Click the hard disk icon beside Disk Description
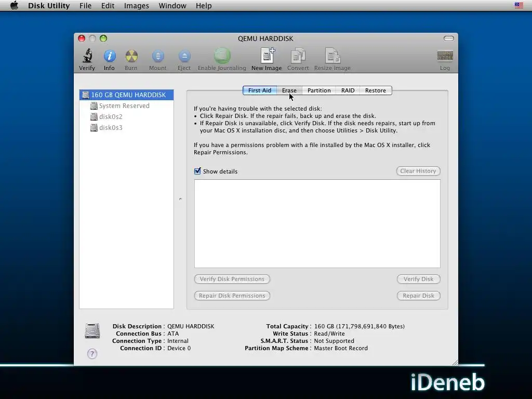This screenshot has height=399, width=532. (x=92, y=331)
